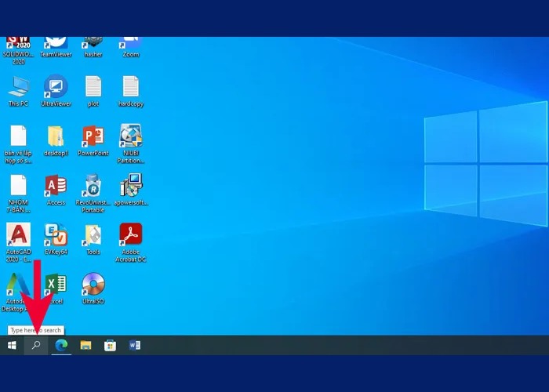Select the plot file icon

point(93,87)
